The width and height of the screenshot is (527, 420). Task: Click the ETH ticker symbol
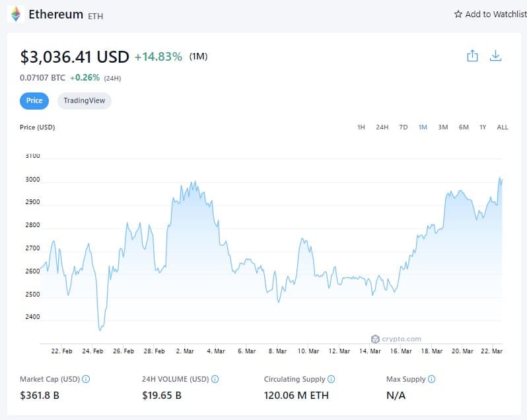[96, 16]
